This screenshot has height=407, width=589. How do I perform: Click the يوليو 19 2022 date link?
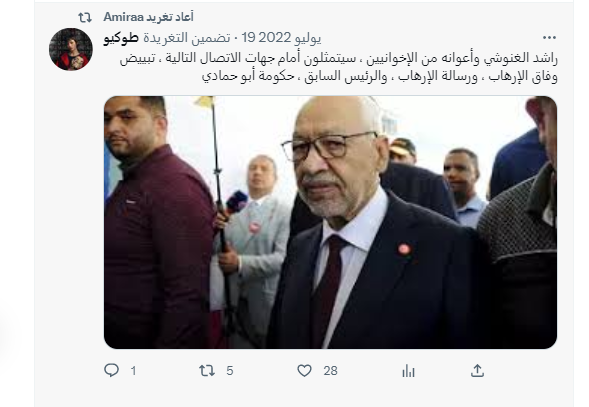[281, 38]
